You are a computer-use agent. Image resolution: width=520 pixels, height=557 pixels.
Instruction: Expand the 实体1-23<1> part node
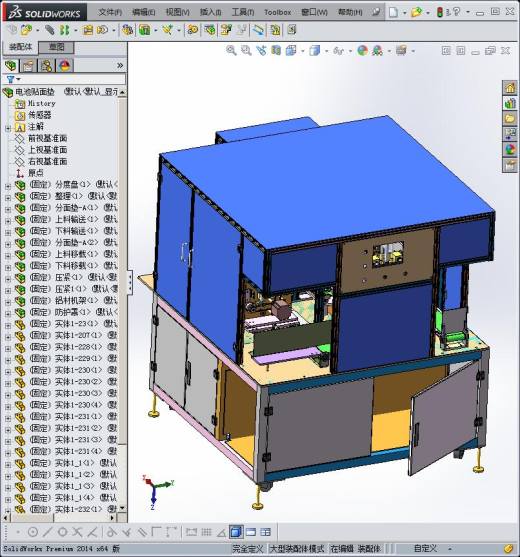coord(8,325)
